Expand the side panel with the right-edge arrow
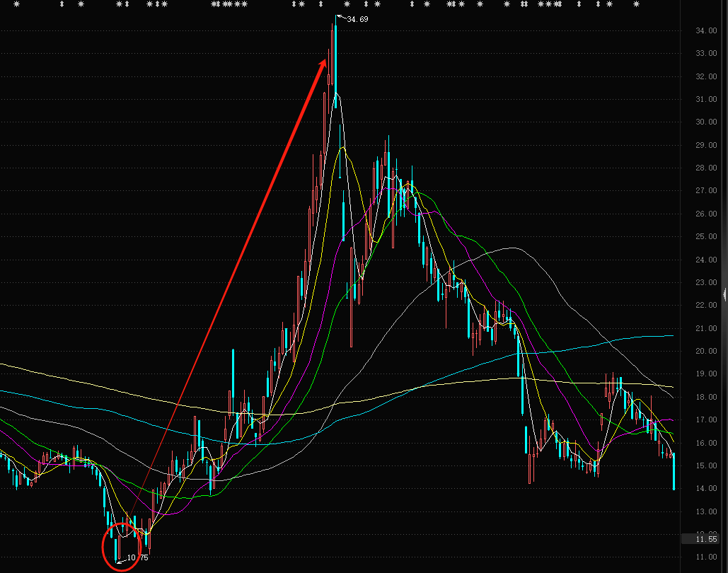Screen dimensions: 728x573 click(x=724, y=294)
